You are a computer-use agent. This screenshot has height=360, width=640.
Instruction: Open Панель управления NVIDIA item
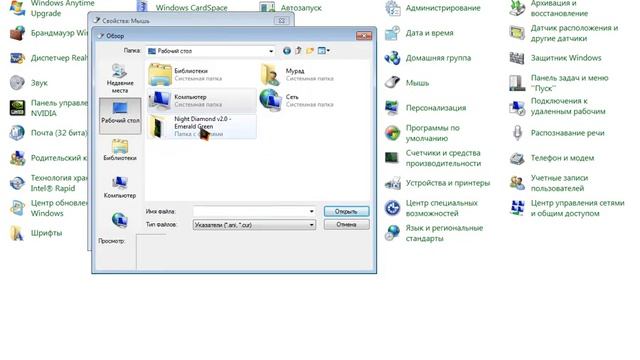(48, 108)
